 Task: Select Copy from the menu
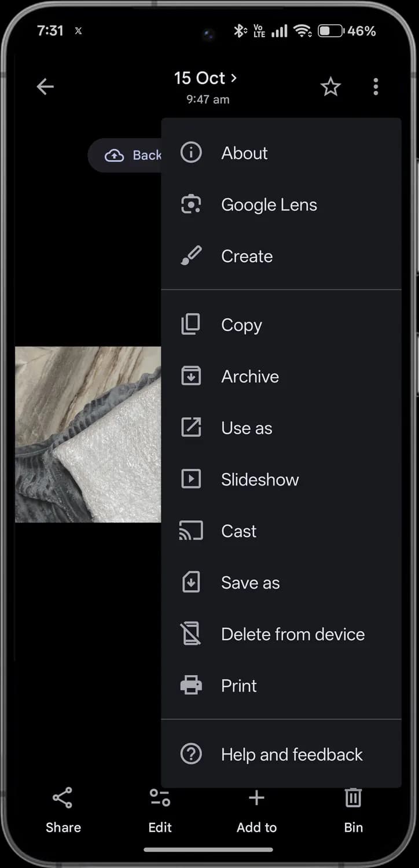[x=281, y=325]
